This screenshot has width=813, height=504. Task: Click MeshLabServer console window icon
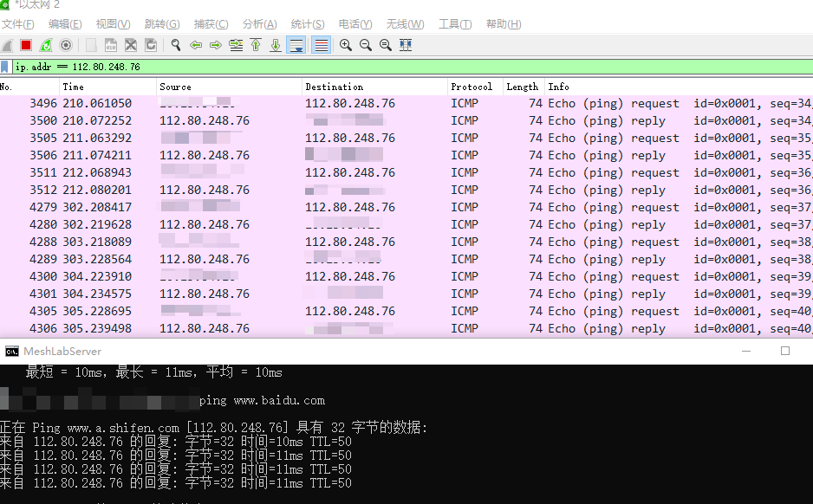pyautogui.click(x=11, y=352)
